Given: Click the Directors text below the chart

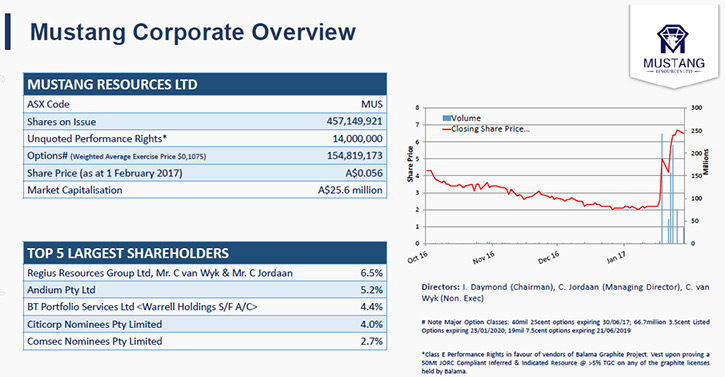Looking at the screenshot, I should (x=565, y=292).
